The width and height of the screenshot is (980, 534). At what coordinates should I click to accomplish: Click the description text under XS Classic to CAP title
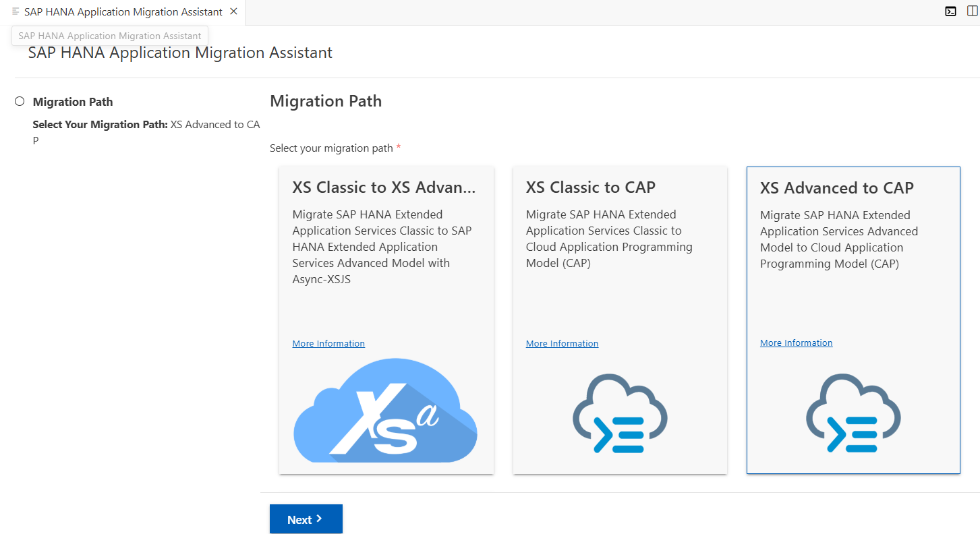tap(609, 239)
